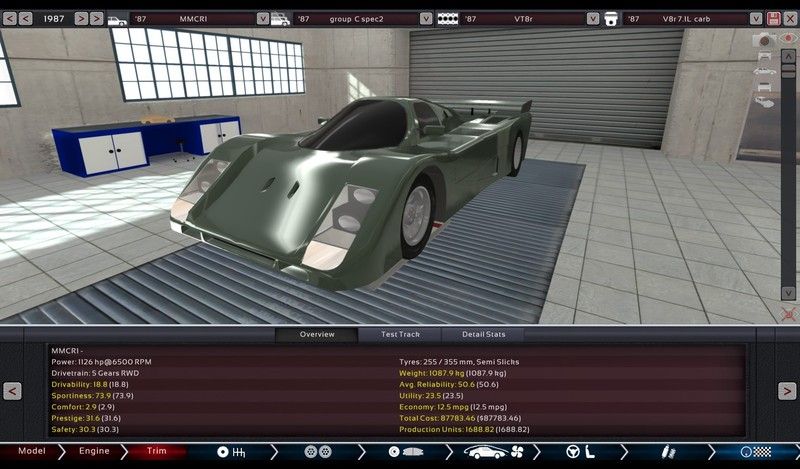
Task: Open the MMCRI car model dropdown
Action: click(262, 19)
